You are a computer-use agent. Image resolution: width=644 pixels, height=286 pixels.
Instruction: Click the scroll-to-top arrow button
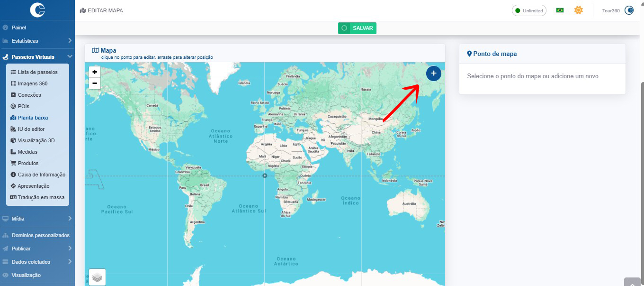(x=632, y=283)
